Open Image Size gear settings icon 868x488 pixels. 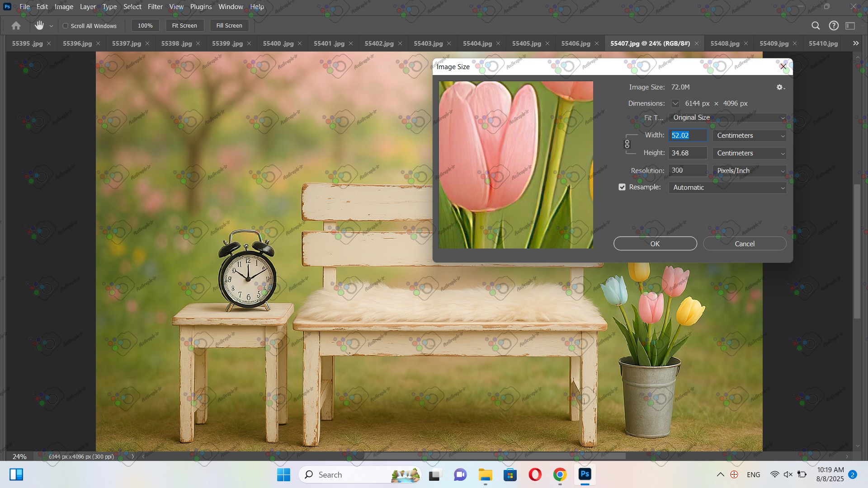pos(780,87)
